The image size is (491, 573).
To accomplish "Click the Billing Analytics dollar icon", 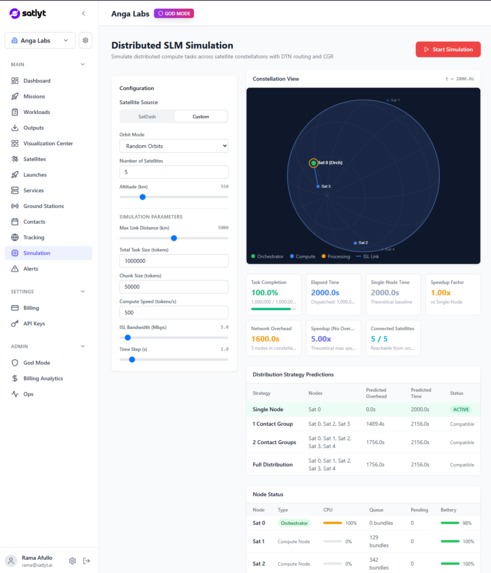I will pyautogui.click(x=15, y=378).
